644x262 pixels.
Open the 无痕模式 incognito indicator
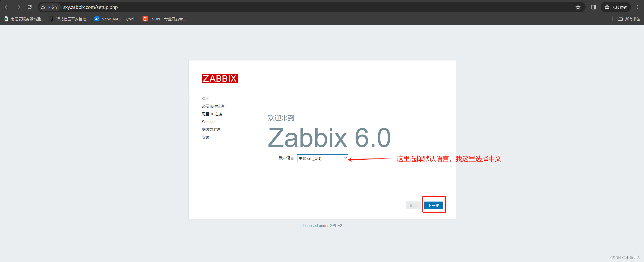(x=616, y=7)
